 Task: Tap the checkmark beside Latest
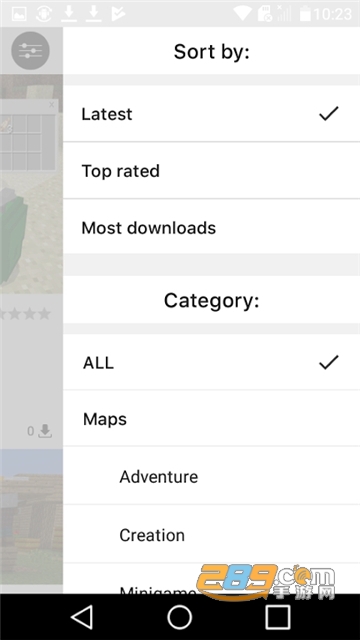(329, 113)
